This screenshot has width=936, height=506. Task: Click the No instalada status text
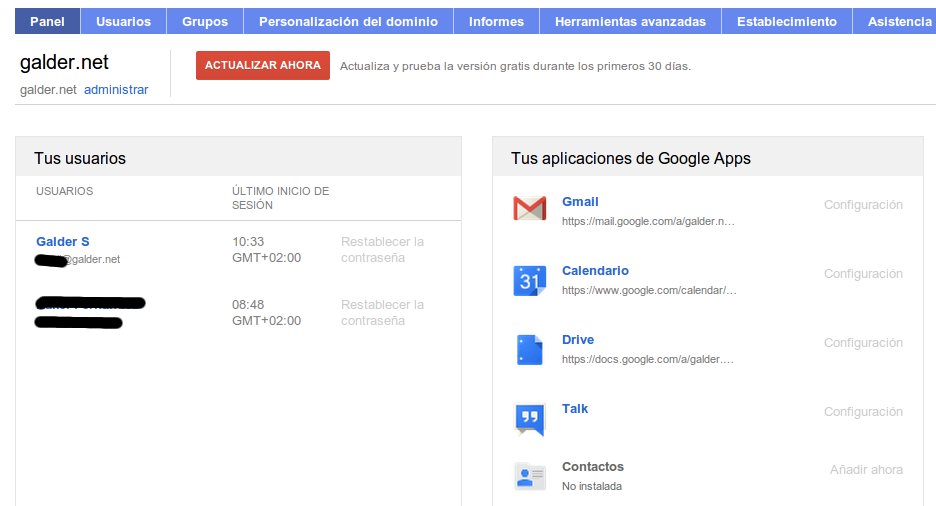tap(592, 486)
